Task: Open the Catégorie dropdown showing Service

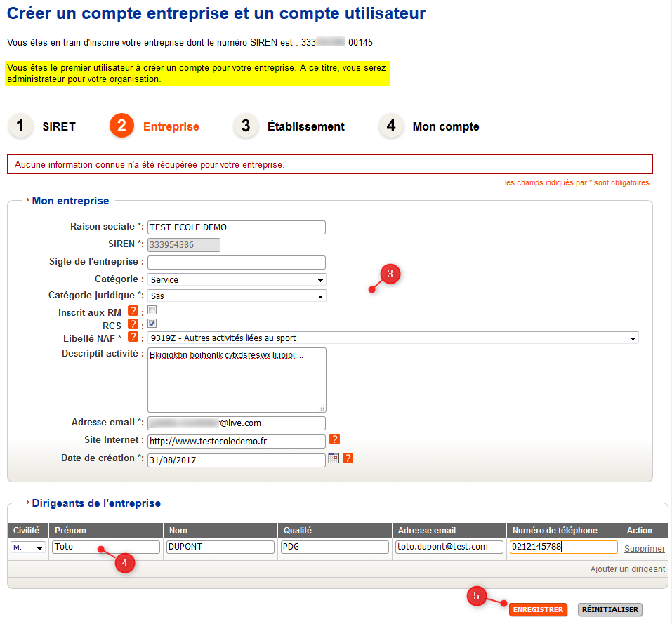Action: click(x=237, y=279)
